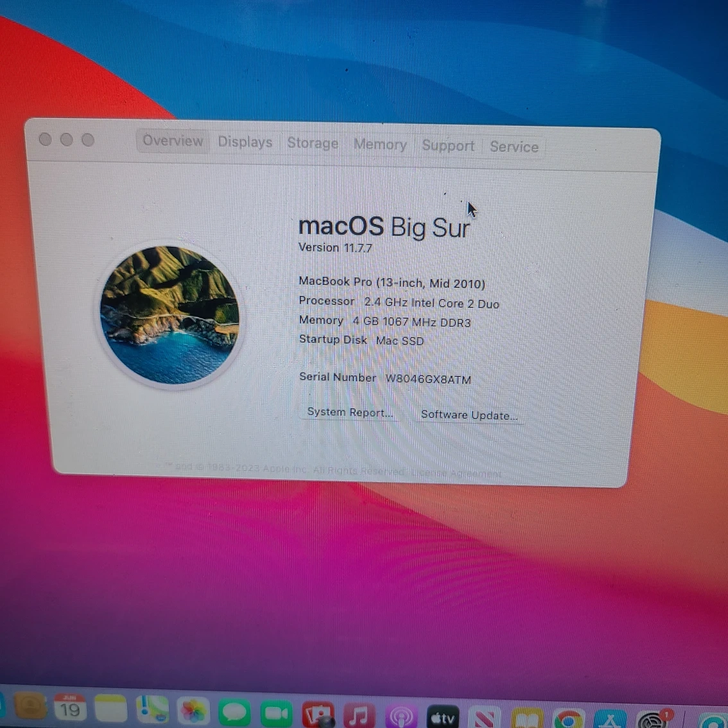Open the License Agreement link
The width and height of the screenshot is (728, 728).
pos(456,473)
